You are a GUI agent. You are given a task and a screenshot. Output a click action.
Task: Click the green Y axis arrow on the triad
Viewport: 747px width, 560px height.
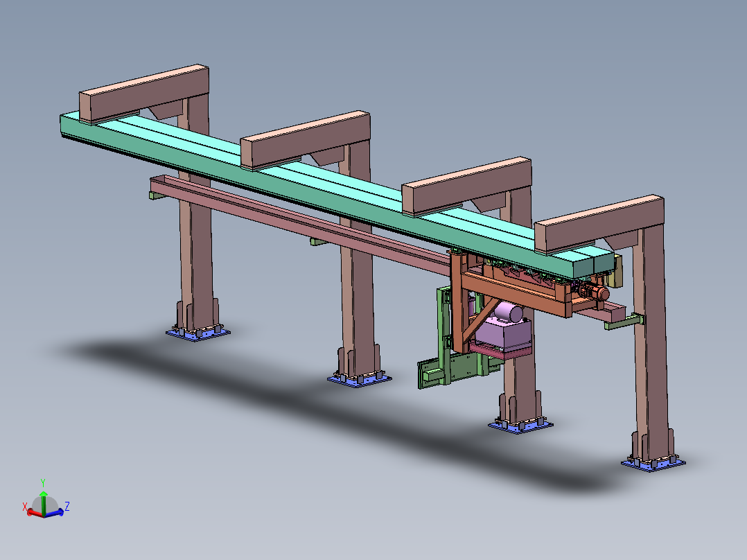click(x=44, y=502)
